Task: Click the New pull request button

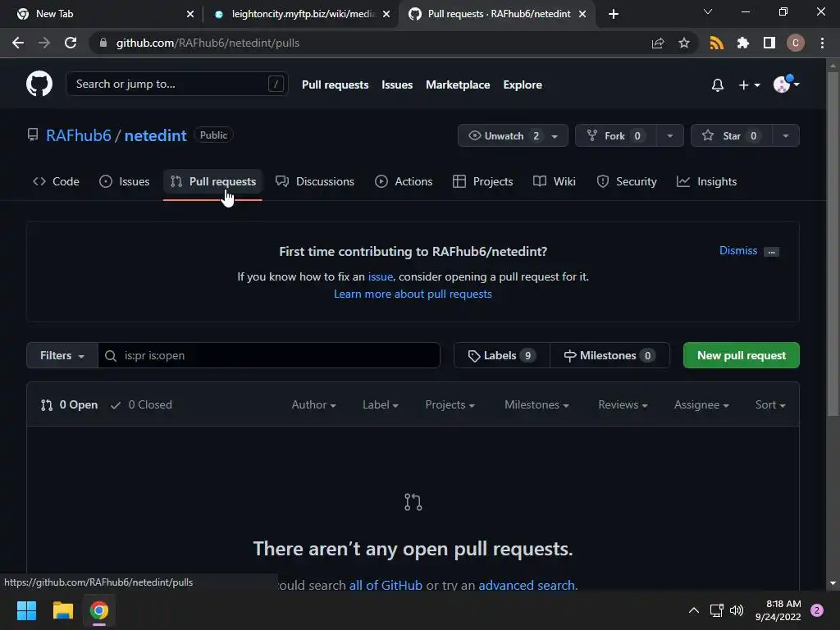Action: [x=741, y=355]
